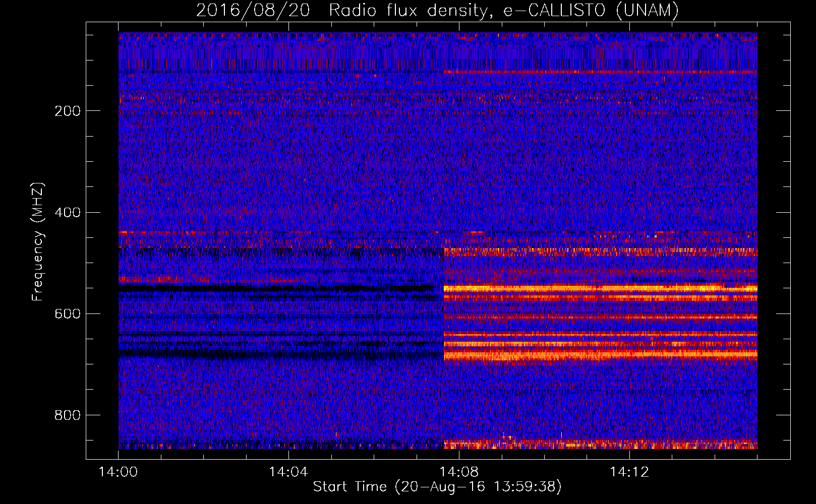Click the 'Frequency (MHZ)' axis label

coord(38,241)
